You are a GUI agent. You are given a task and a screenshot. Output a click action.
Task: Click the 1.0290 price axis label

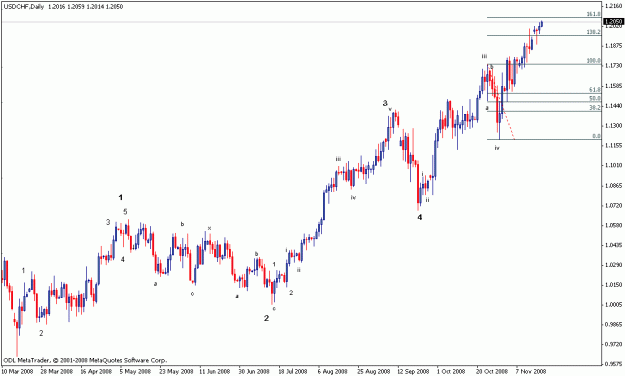pos(614,265)
